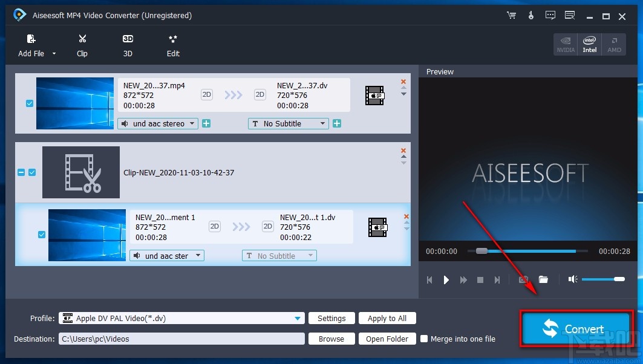Switch to the Edit tab
Screen dimensions: 643x364
point(173,45)
